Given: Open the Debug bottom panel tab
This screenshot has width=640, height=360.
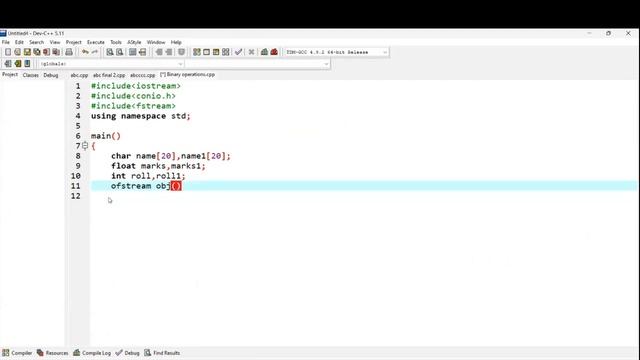Looking at the screenshot, I should point(128,353).
